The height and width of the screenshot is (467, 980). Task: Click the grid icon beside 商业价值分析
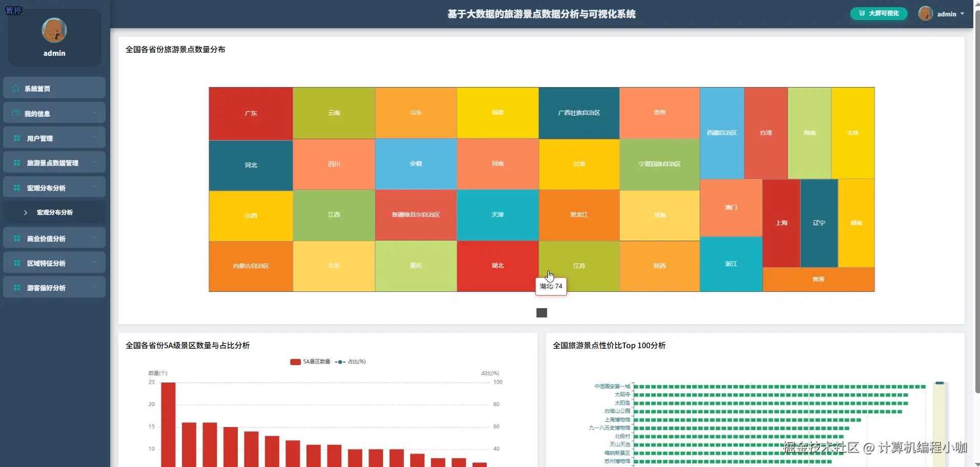coord(17,239)
